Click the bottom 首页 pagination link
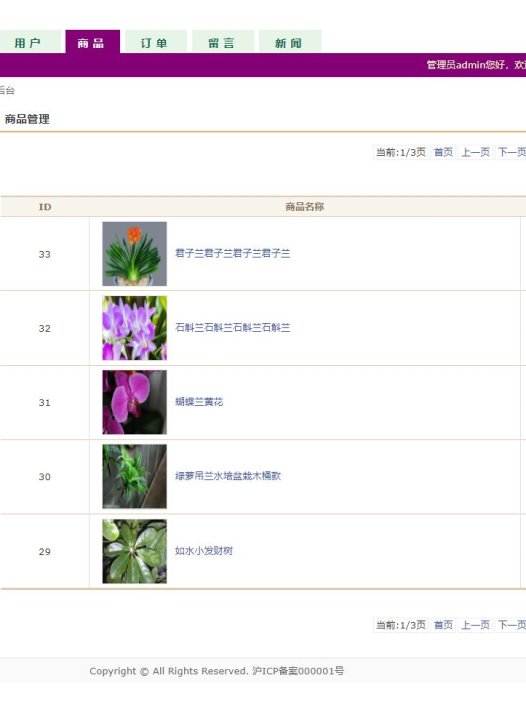The width and height of the screenshot is (526, 702). [x=443, y=625]
